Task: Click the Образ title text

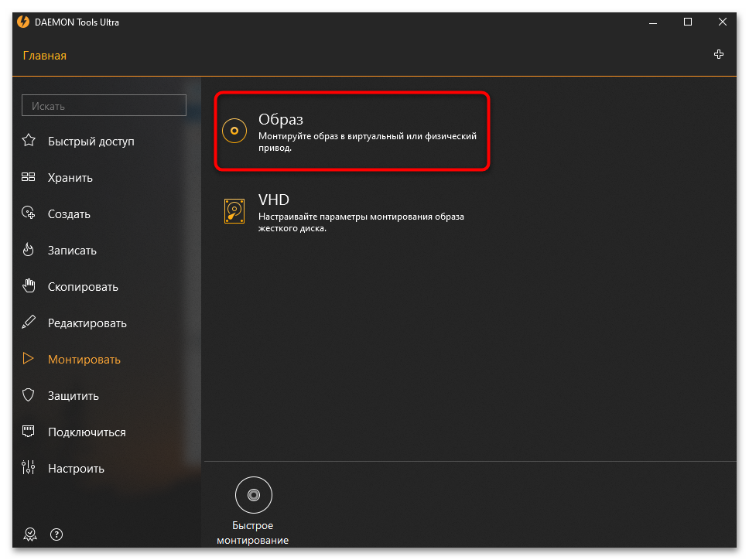Action: pyautogui.click(x=280, y=119)
